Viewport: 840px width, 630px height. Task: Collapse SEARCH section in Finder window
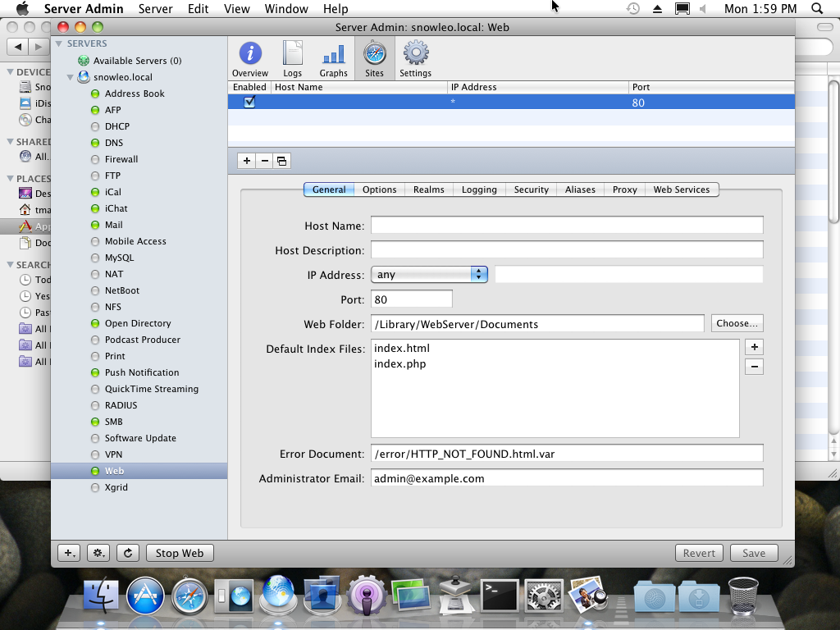(10, 265)
